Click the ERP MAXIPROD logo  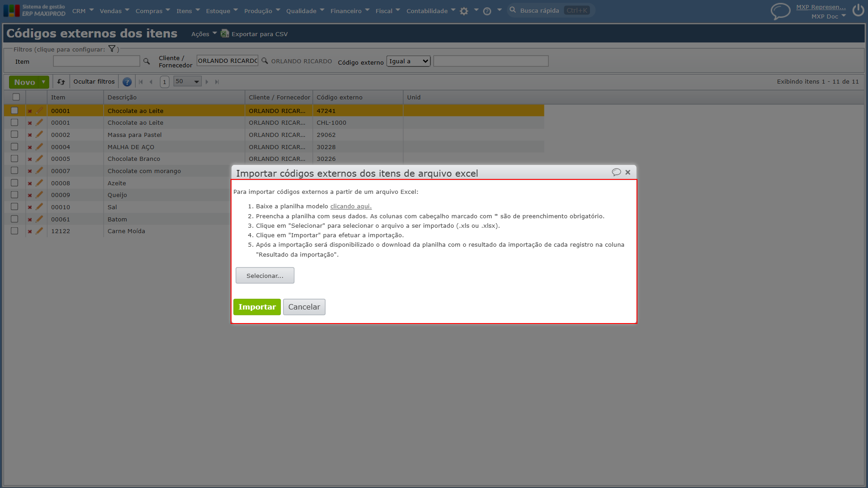34,10
